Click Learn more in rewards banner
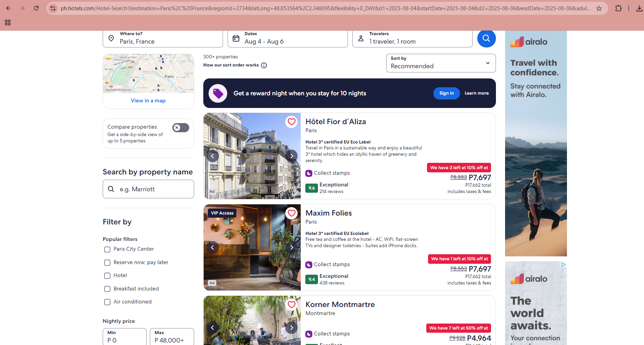 tap(477, 93)
